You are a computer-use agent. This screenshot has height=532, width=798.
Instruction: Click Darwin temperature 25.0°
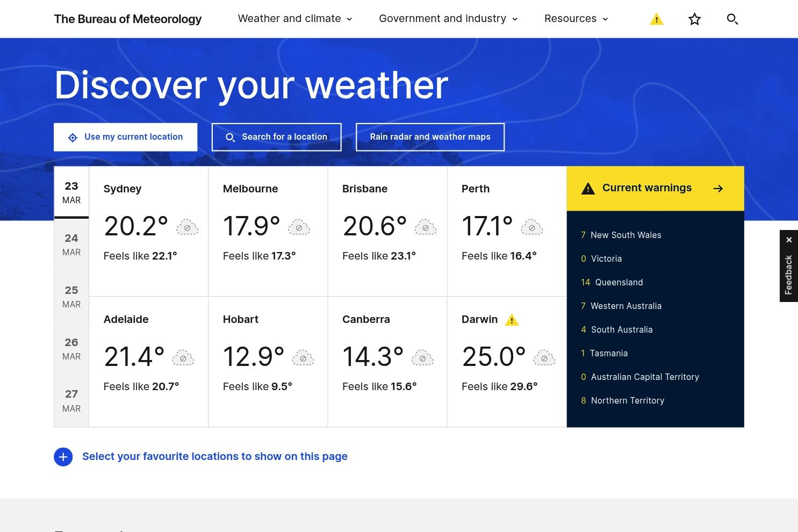point(494,357)
